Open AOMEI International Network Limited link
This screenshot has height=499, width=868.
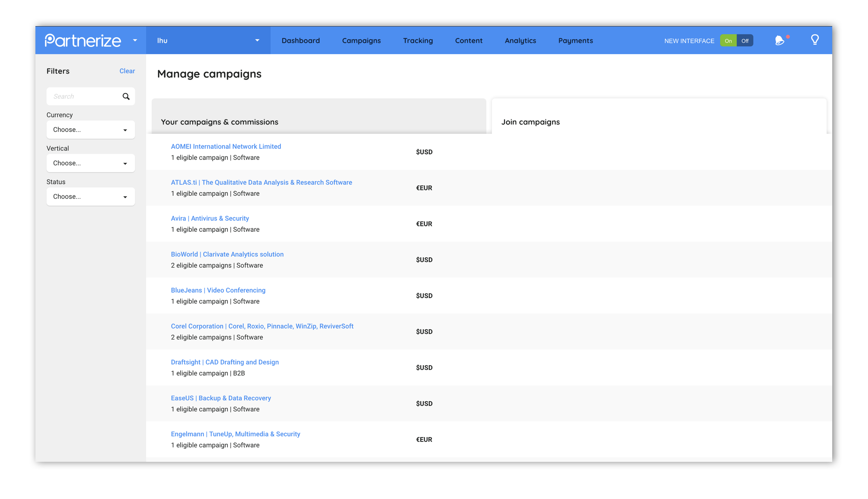[226, 146]
